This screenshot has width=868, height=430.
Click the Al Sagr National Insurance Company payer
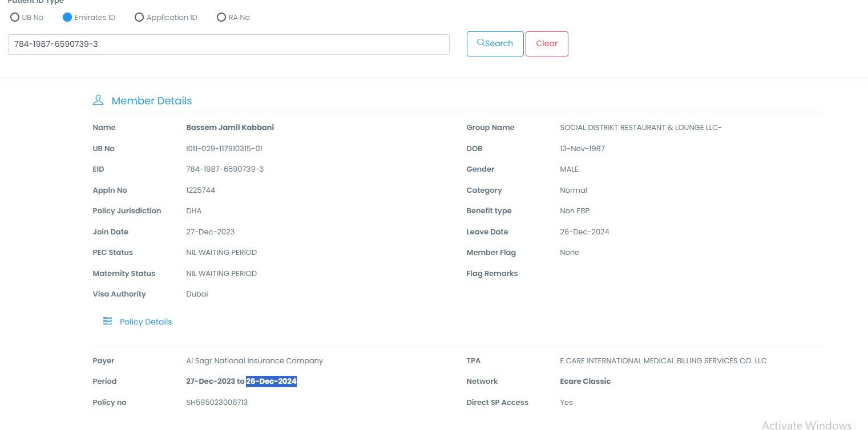tap(255, 360)
